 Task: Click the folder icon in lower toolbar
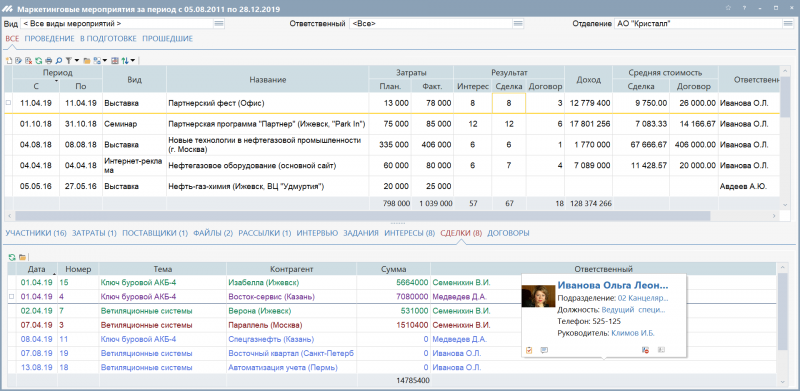pos(22,256)
